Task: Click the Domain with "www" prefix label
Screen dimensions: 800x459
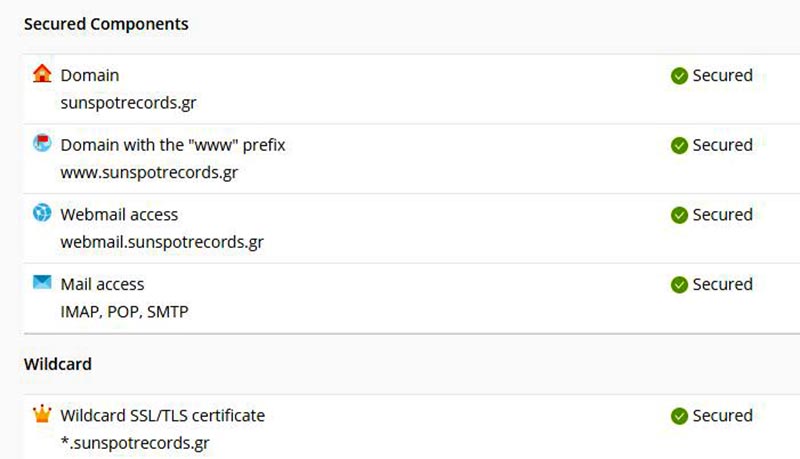Action: (173, 145)
